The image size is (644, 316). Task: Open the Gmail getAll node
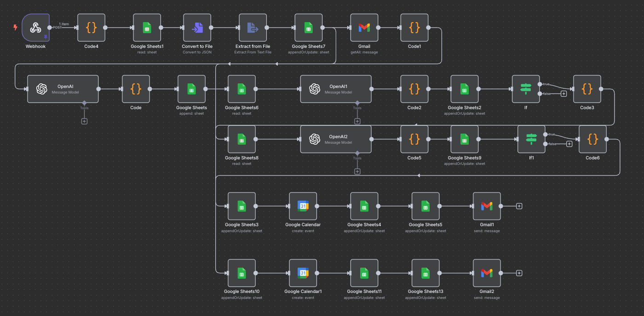pos(364,28)
